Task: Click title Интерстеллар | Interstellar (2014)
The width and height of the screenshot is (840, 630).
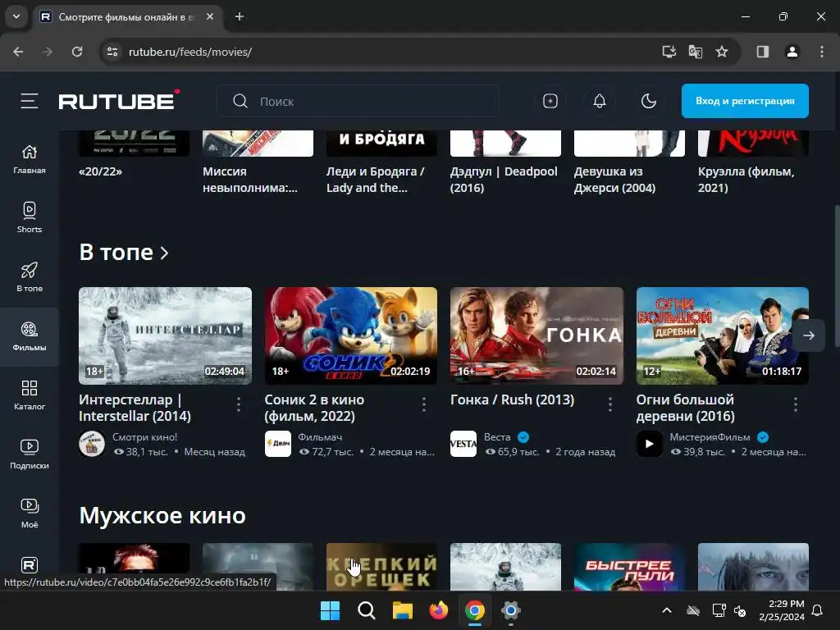Action: click(x=135, y=408)
